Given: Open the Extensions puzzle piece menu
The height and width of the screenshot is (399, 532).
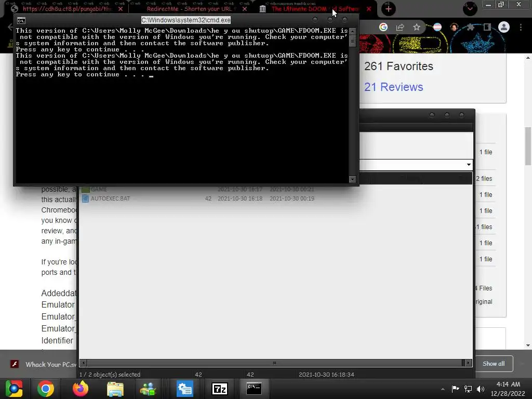Looking at the screenshot, I should (471, 27).
